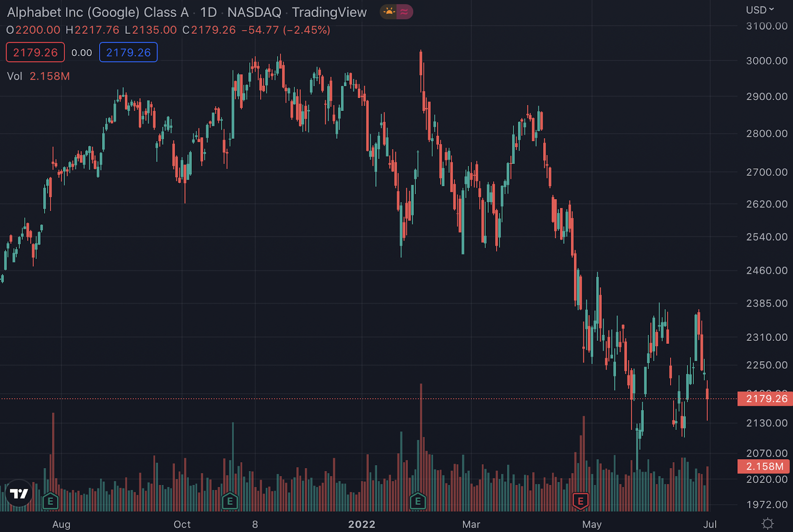Click the 2022 label on the time axis
This screenshot has height=532, width=793.
pyautogui.click(x=362, y=524)
